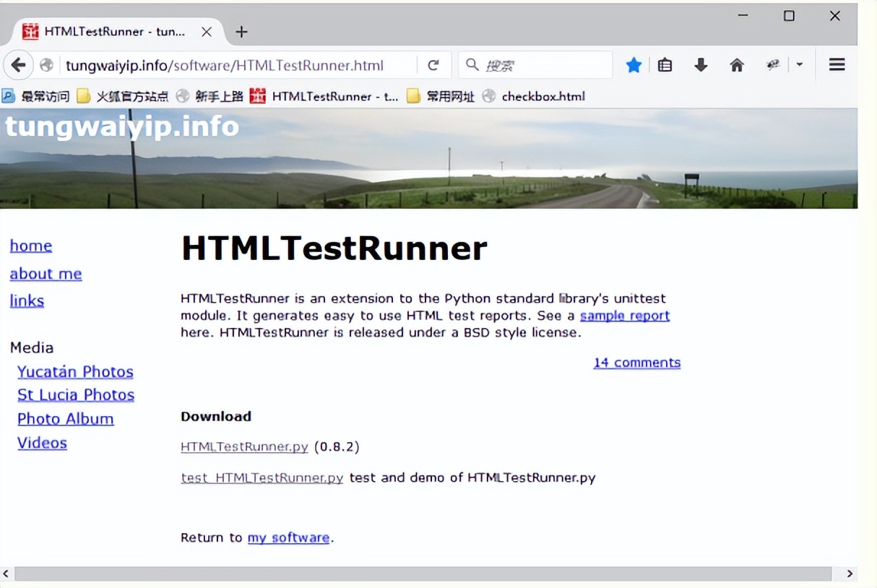This screenshot has height=588, width=877.
Task: View the 14 comments link
Action: pos(636,362)
